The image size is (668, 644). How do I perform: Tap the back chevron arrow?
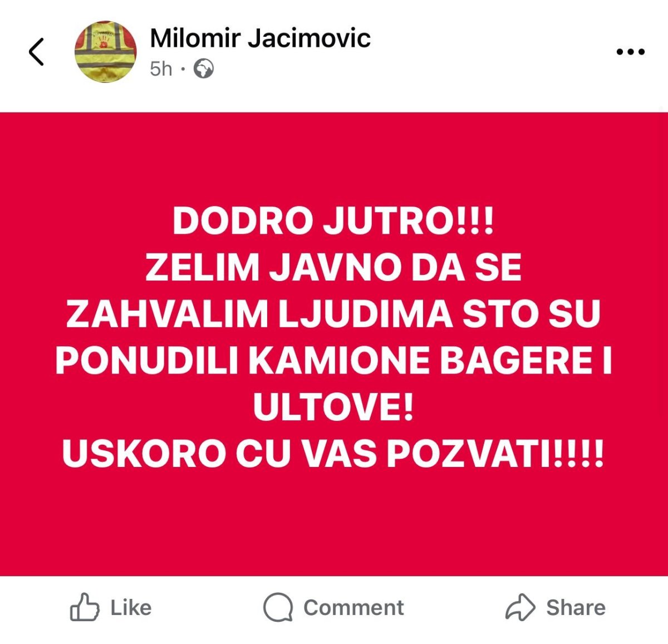click(x=36, y=52)
